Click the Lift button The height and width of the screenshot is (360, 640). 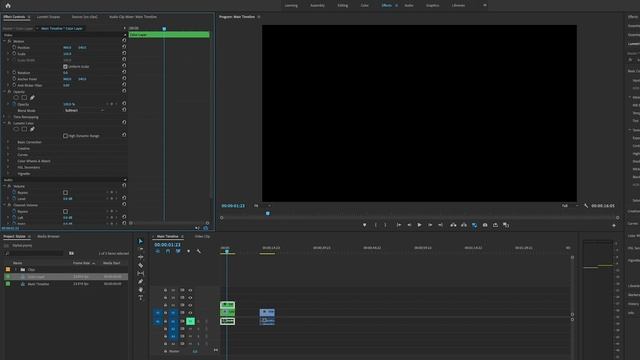[x=453, y=225]
